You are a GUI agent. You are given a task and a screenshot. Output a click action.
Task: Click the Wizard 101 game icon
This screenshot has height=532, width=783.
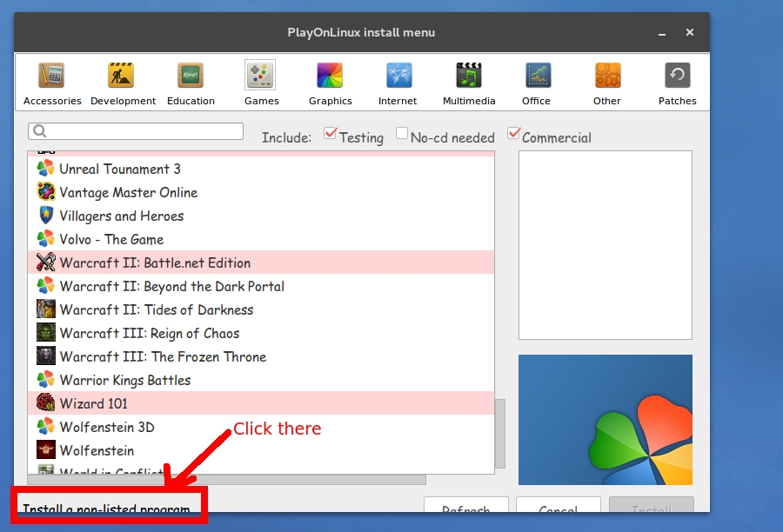45,402
